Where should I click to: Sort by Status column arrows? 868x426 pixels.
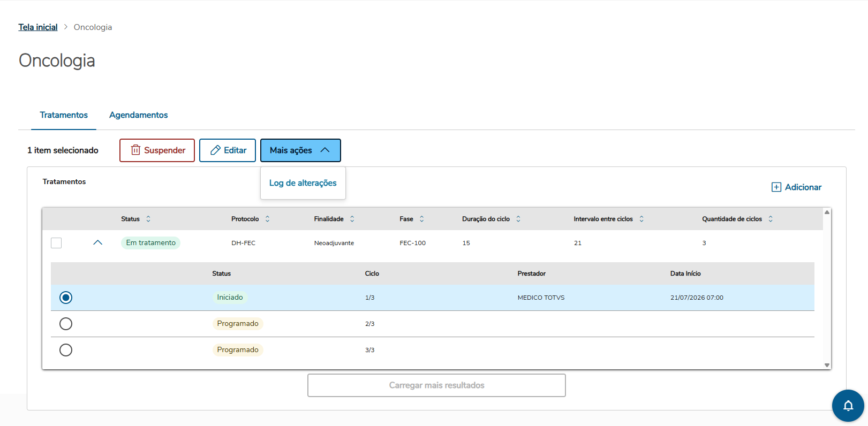[x=148, y=219]
